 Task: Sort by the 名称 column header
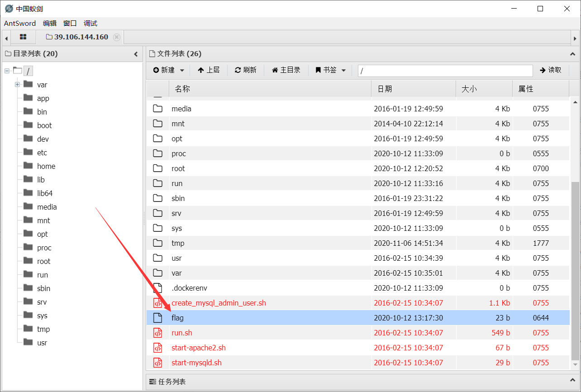click(270, 89)
